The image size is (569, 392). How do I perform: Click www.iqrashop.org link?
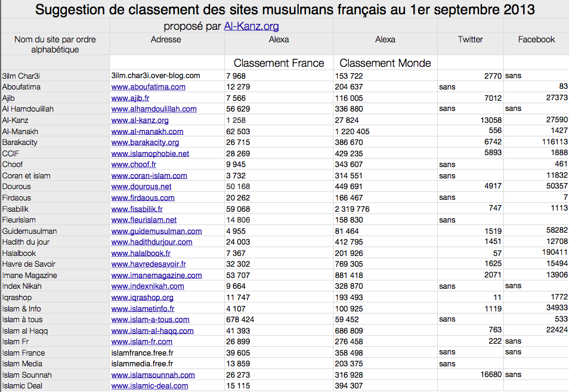(x=142, y=298)
